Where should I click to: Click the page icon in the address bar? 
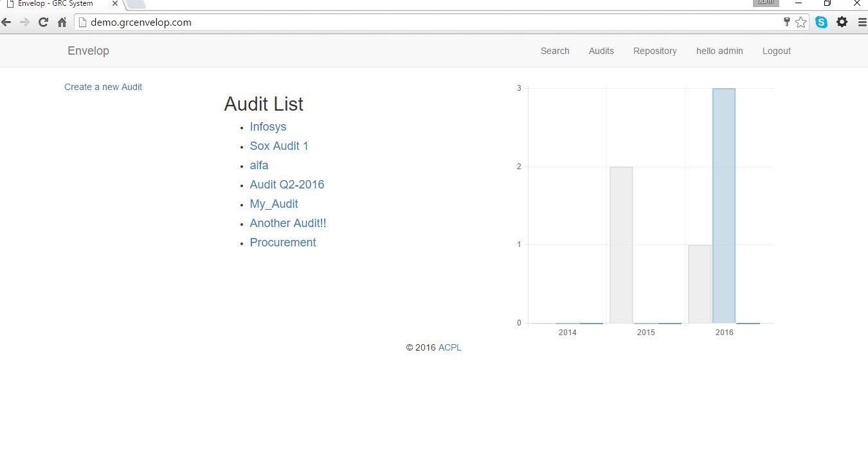pyautogui.click(x=81, y=22)
